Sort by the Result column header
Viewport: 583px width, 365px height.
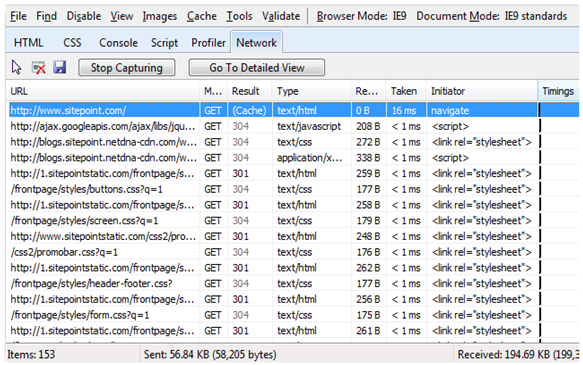click(x=250, y=91)
